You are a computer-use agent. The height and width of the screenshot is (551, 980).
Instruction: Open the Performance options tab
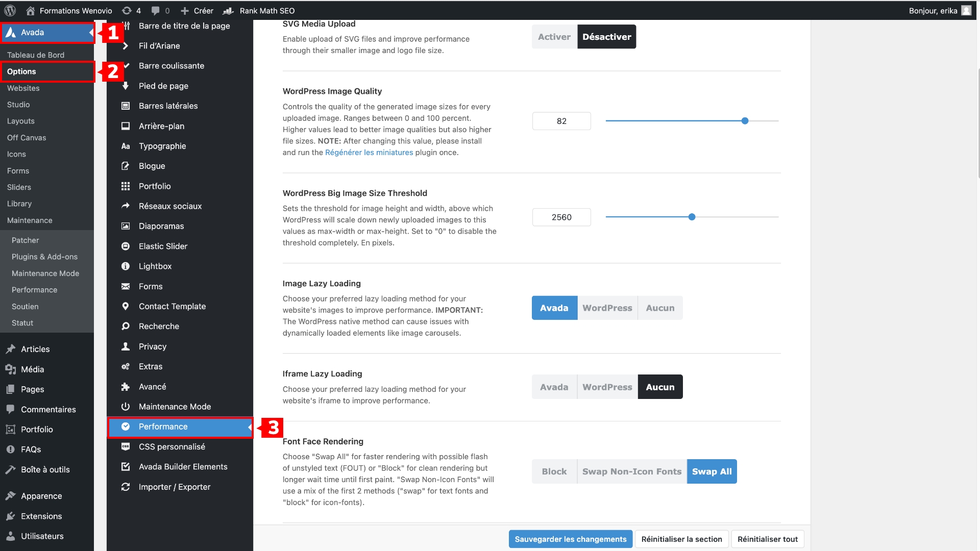[180, 427]
